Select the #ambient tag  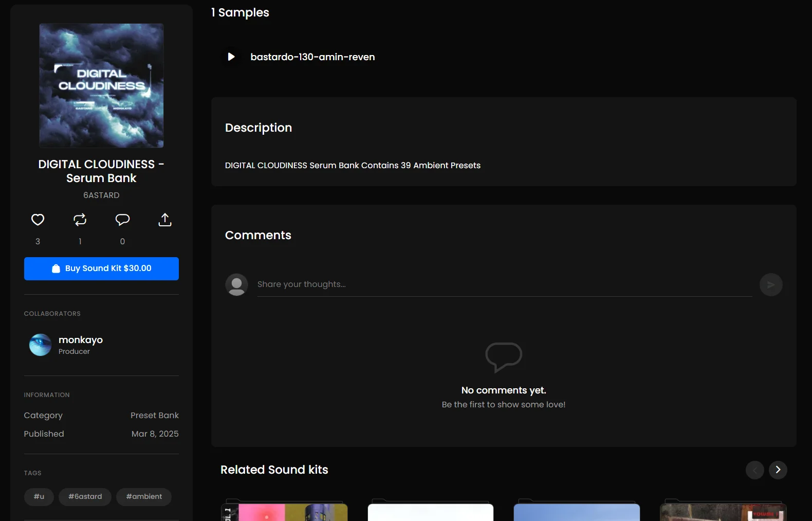click(x=144, y=497)
